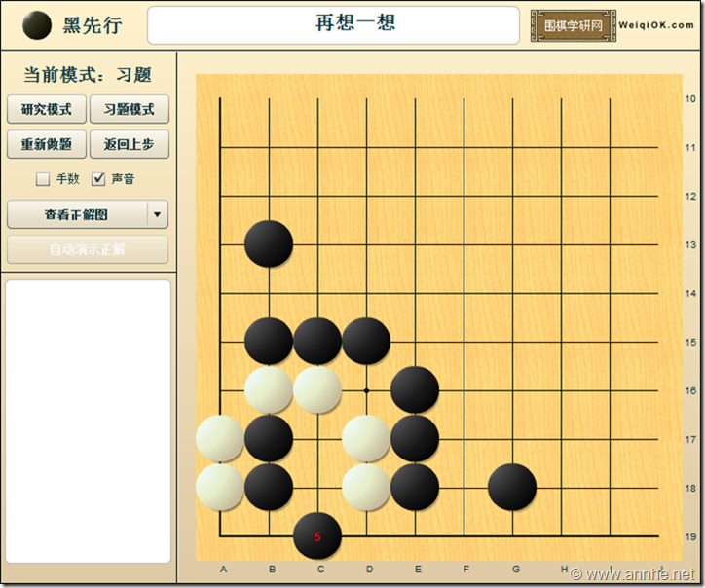Click the black stone turn indicator
The height and width of the screenshot is (588, 705).
tap(37, 25)
